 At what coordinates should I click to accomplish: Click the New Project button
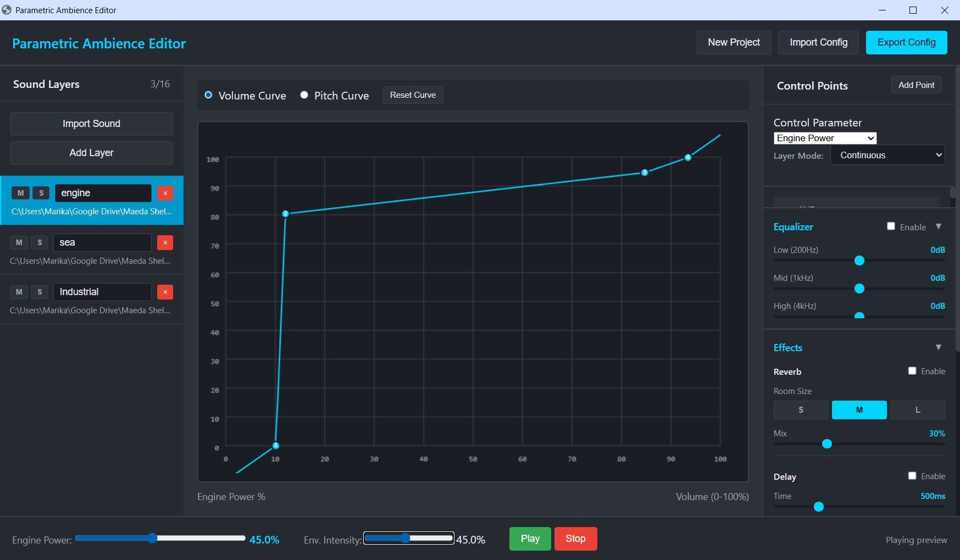pyautogui.click(x=734, y=42)
